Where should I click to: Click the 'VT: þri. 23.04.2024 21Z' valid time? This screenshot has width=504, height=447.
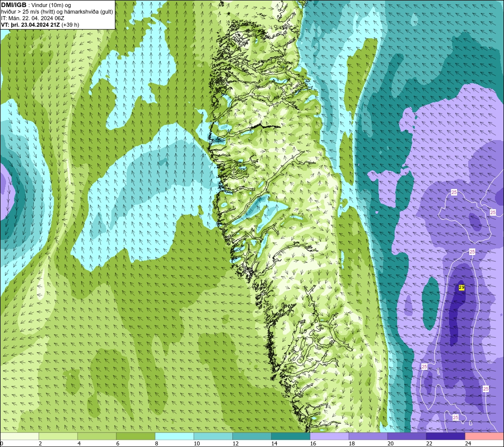point(31,25)
